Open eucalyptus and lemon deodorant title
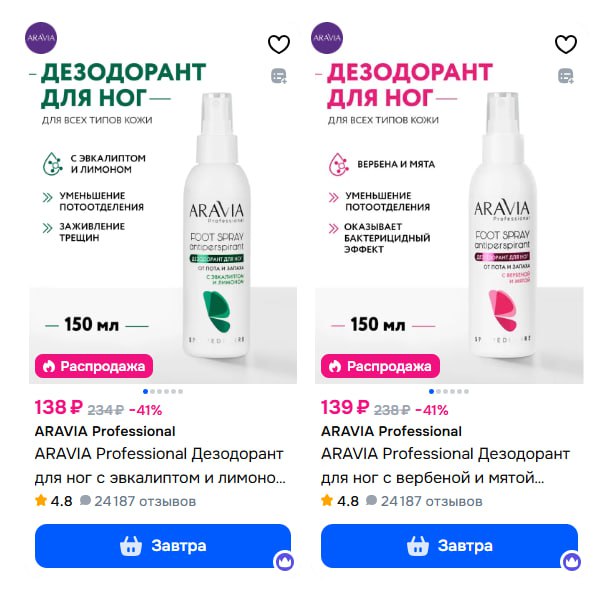The height and width of the screenshot is (595, 611). coord(160,466)
